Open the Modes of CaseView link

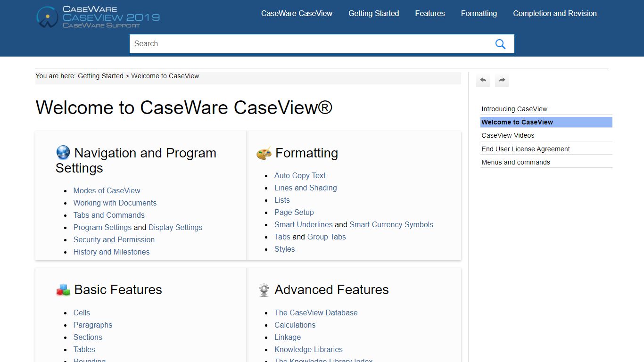click(107, 190)
